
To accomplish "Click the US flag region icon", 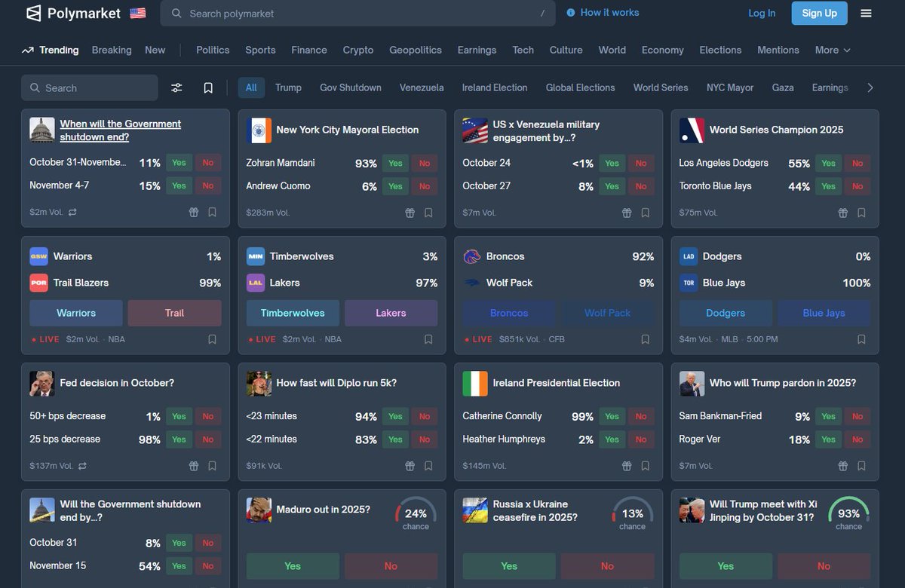I will [137, 13].
